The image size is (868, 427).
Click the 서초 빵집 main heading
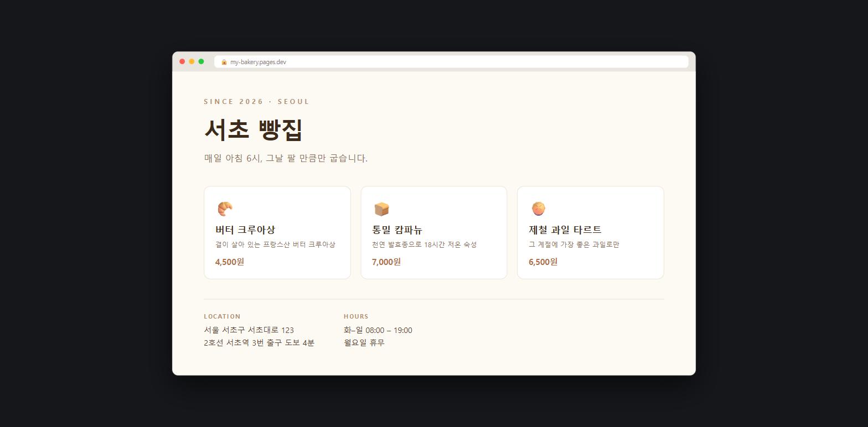coord(254,129)
